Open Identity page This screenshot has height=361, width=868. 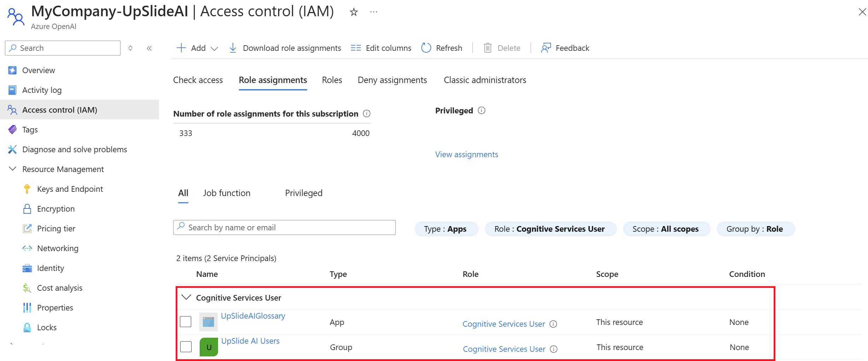pyautogui.click(x=51, y=268)
